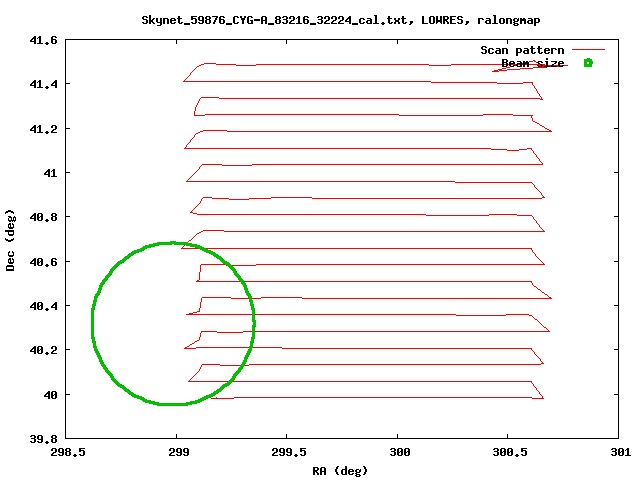This screenshot has height=480, width=640.
Task: Click the 299.5 tick label on RA axis
Action: pyautogui.click(x=289, y=452)
